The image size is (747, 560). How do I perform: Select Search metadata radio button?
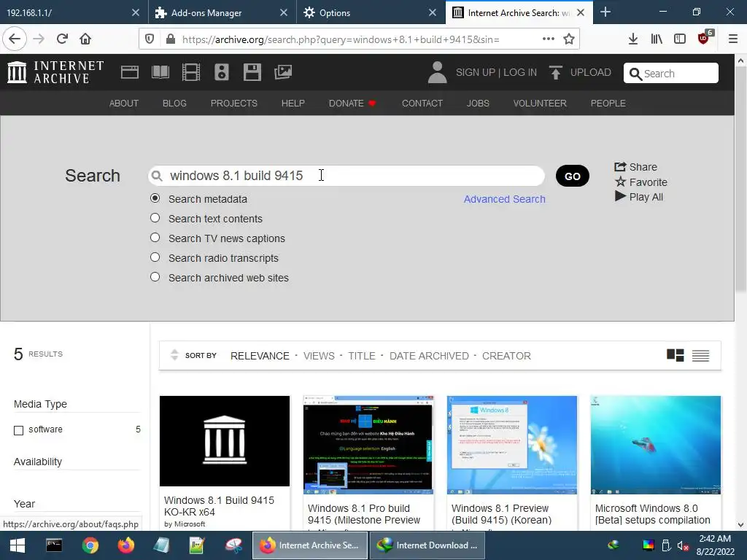(155, 198)
